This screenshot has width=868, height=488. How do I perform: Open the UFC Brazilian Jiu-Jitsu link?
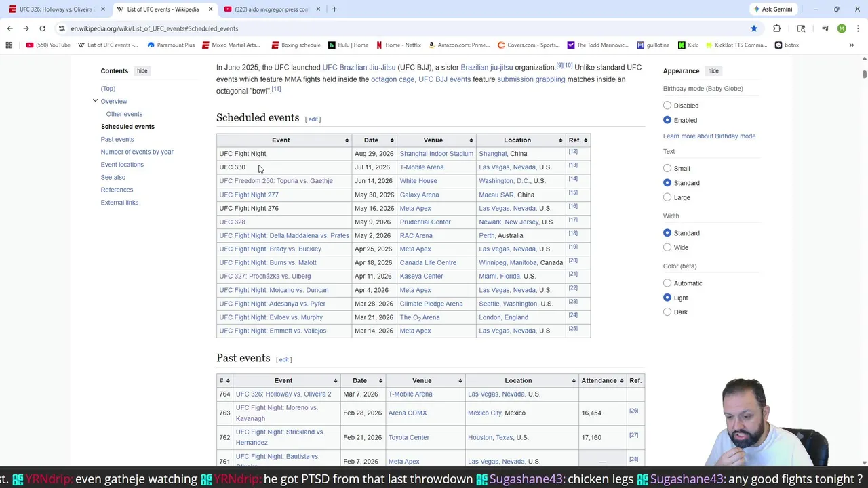pyautogui.click(x=359, y=68)
